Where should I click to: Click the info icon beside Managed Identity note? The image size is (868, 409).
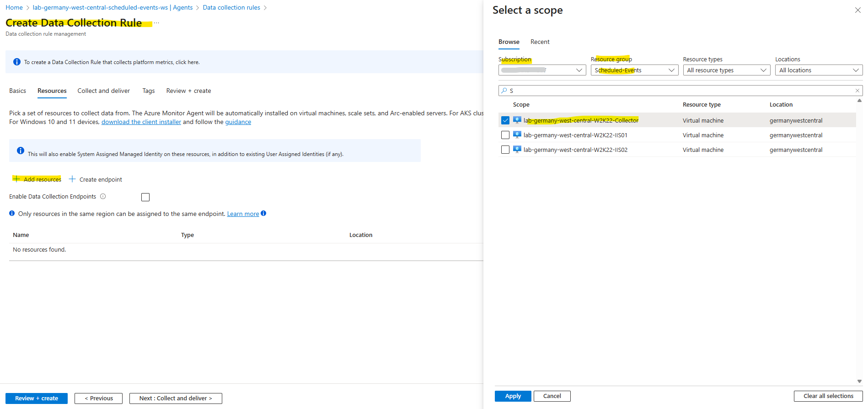point(21,151)
